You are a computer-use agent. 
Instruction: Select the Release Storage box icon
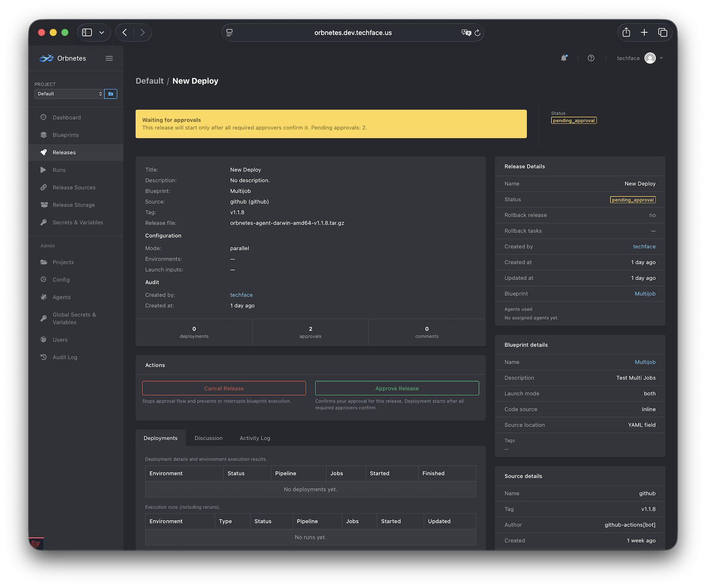[x=44, y=204]
